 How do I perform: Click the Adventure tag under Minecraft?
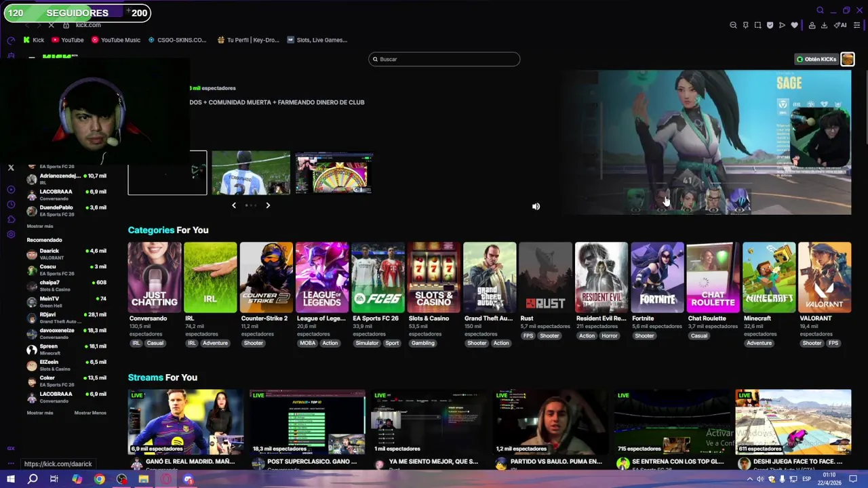click(759, 343)
